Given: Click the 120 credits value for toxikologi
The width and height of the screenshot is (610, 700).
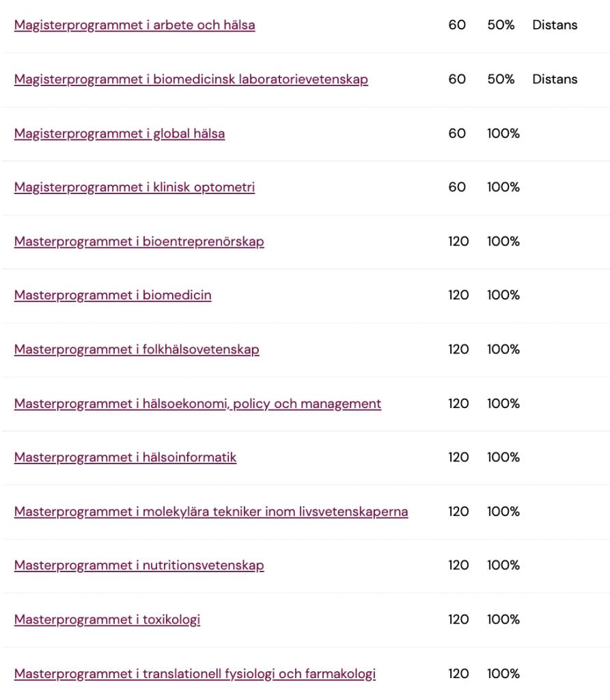Looking at the screenshot, I should coord(458,619).
